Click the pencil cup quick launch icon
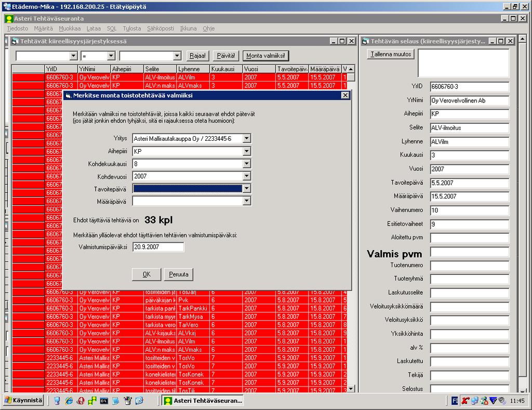Image resolution: width=532 pixels, height=410 pixels. pyautogui.click(x=128, y=401)
